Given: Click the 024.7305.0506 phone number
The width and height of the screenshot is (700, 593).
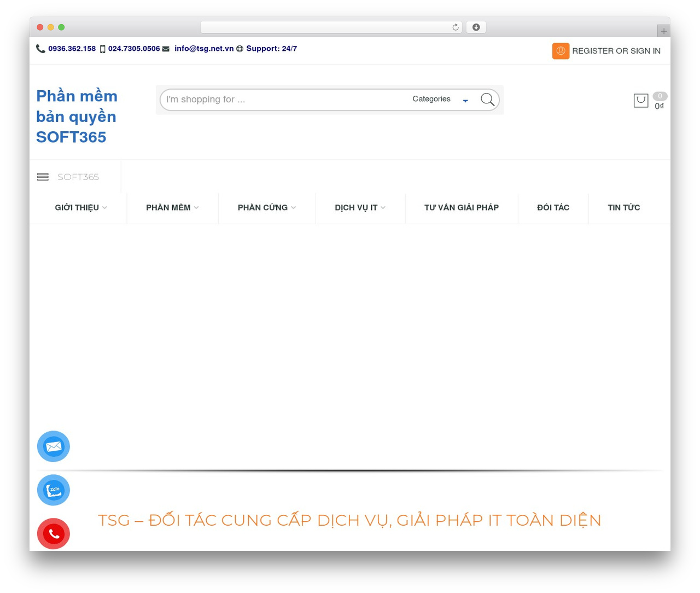Looking at the screenshot, I should [x=134, y=49].
